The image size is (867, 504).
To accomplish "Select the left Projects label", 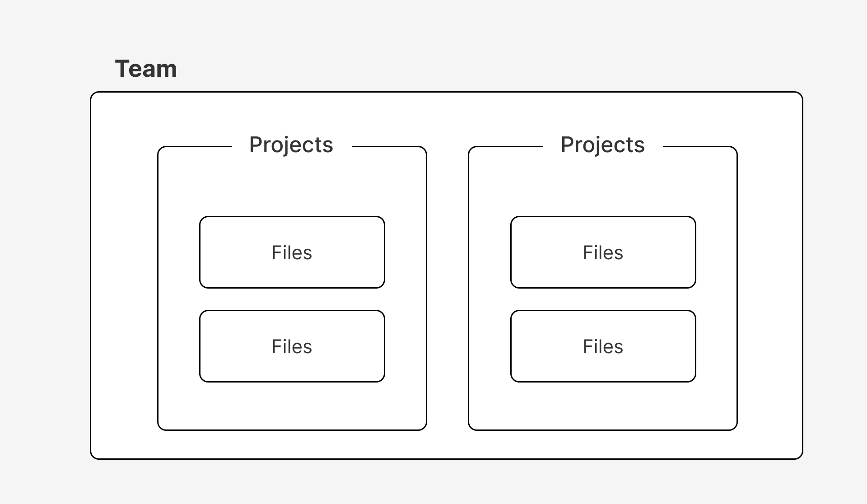I will tap(291, 145).
